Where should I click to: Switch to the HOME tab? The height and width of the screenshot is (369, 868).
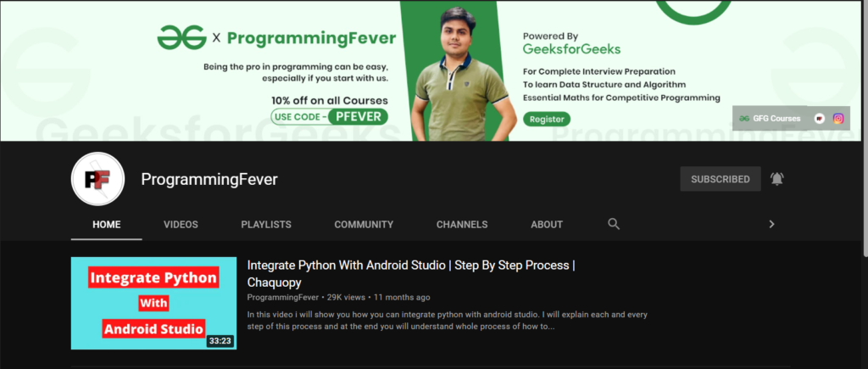106,225
